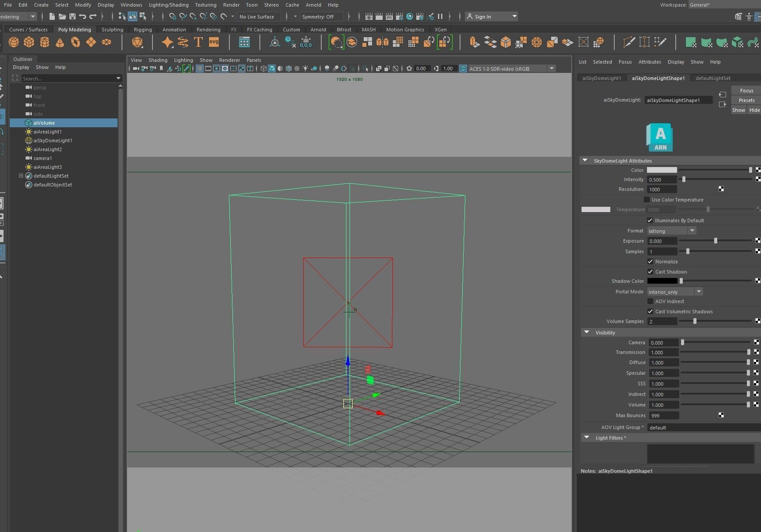Open the Portal Mode dropdown
The height and width of the screenshot is (532, 761).
coord(675,292)
